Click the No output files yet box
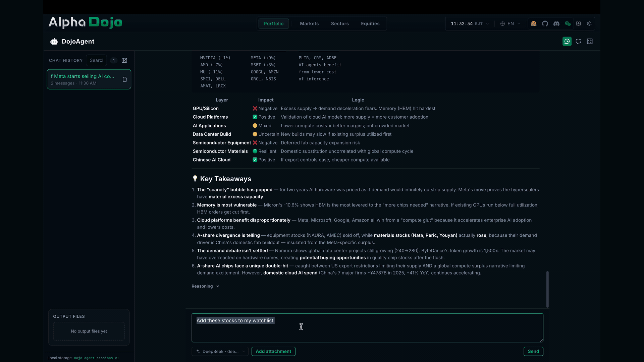 89,331
